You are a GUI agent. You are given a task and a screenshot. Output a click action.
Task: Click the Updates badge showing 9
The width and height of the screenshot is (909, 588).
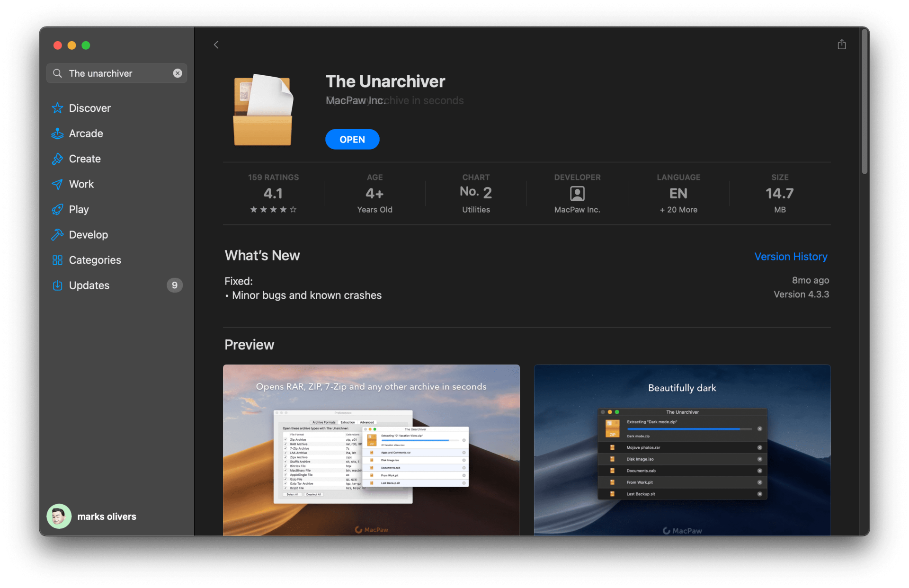175,285
